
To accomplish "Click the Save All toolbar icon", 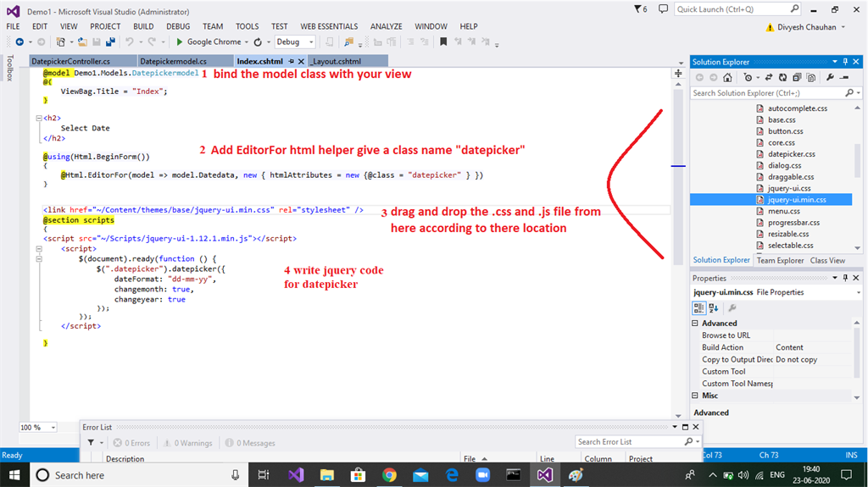I will [110, 42].
